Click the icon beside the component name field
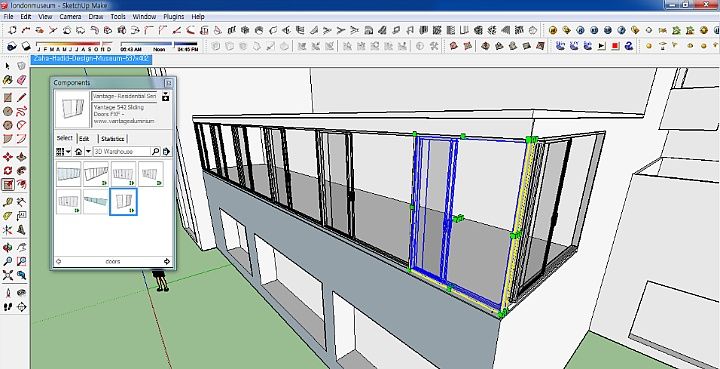The image size is (720, 369). [x=166, y=96]
